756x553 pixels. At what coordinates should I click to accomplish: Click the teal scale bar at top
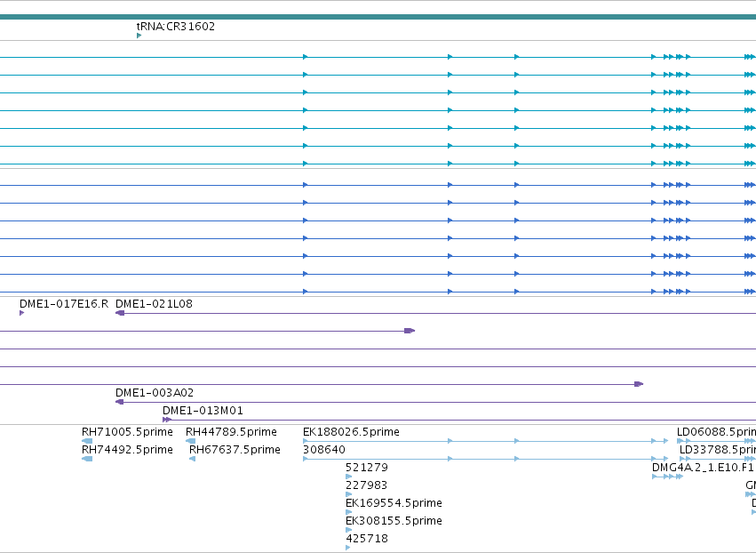[x=378, y=17]
